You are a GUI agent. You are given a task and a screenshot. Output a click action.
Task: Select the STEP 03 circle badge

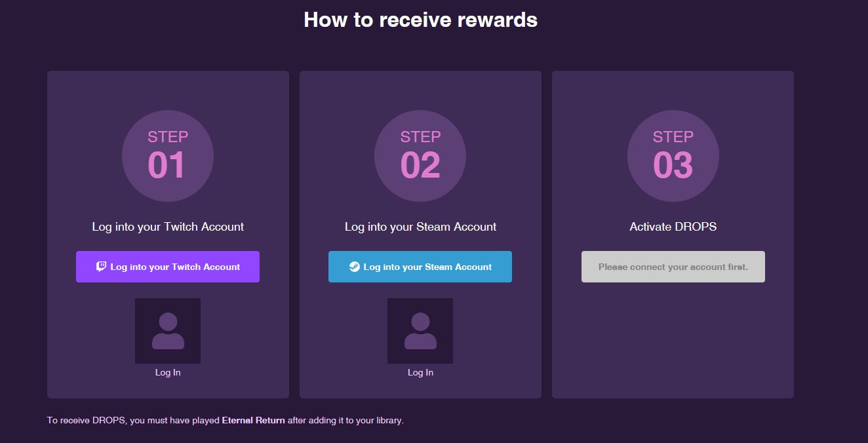point(673,155)
